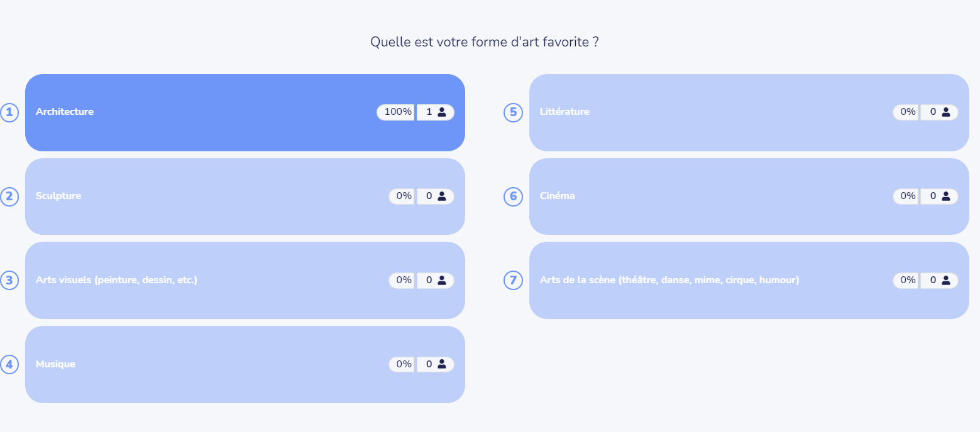980x432 pixels.
Task: Click the person icon next to Sculpture count
Action: pos(442,196)
